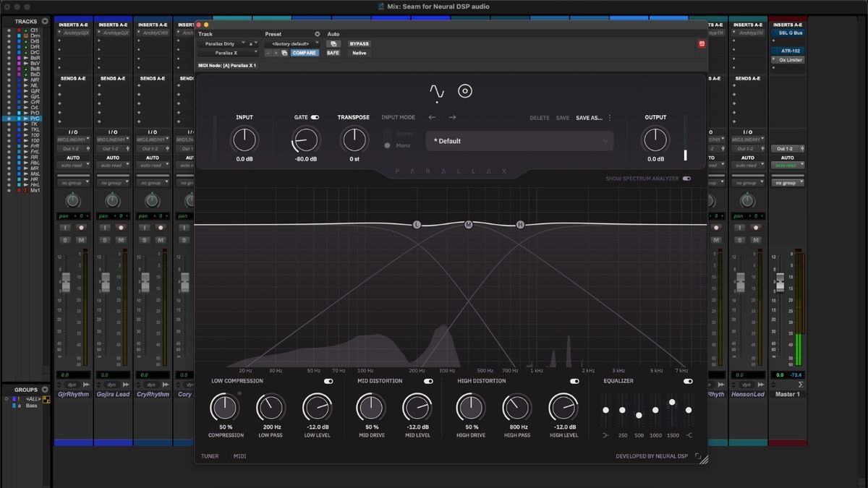Switch to the MIDI tab

tap(239, 456)
